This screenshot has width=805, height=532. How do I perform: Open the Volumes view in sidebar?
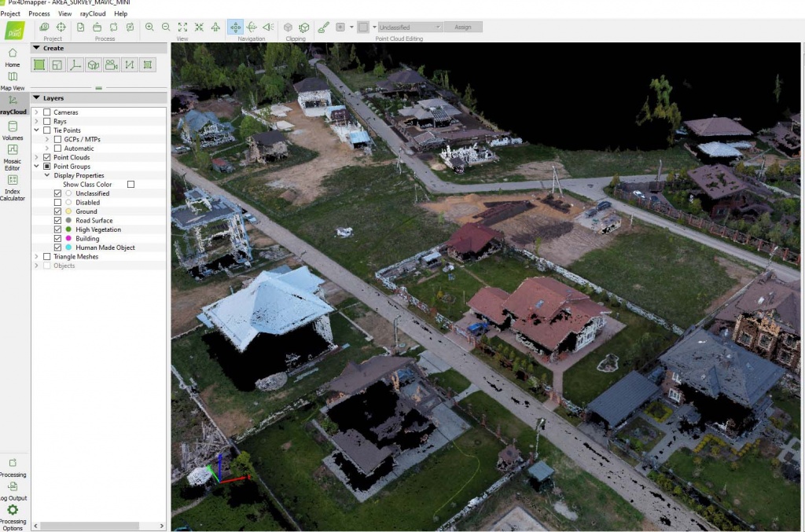(x=13, y=130)
